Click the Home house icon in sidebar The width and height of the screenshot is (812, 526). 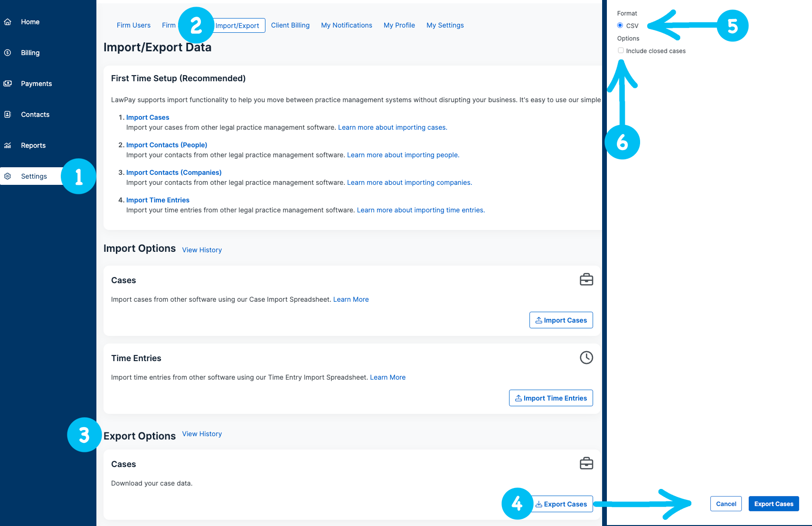pos(8,22)
